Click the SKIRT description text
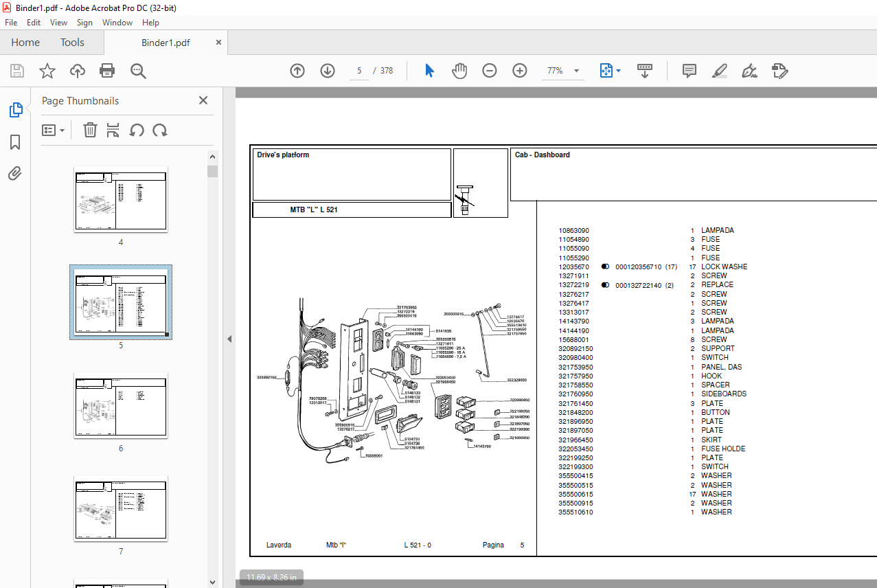This screenshot has height=588, width=877. [711, 440]
